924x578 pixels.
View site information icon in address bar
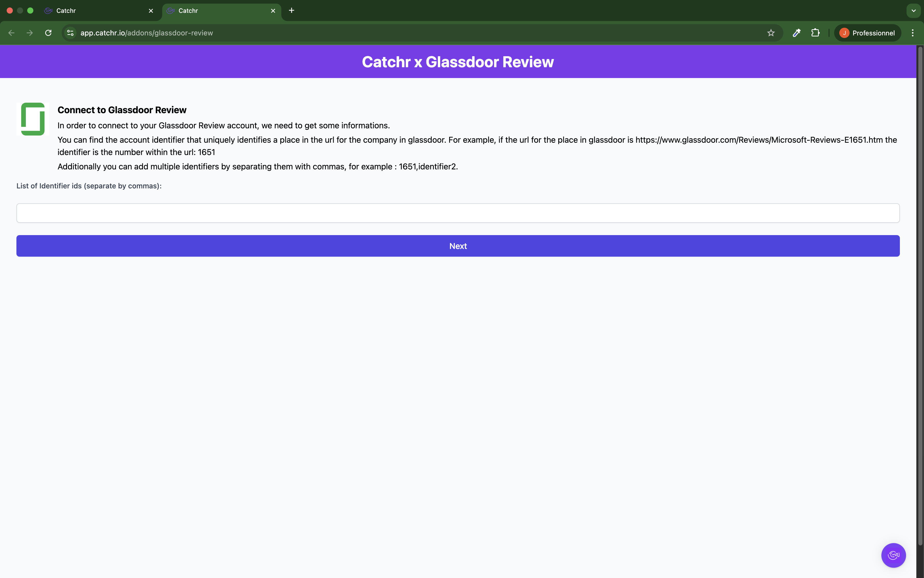(70, 33)
